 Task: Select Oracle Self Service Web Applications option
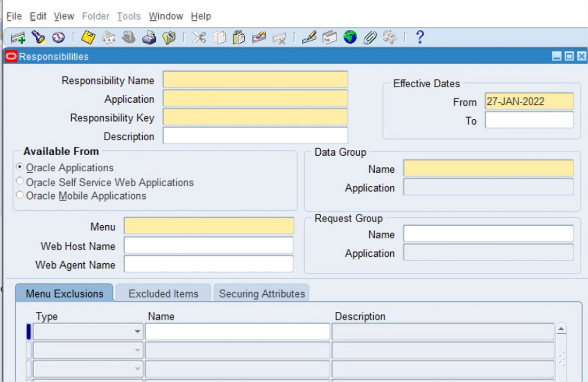pyautogui.click(x=20, y=182)
